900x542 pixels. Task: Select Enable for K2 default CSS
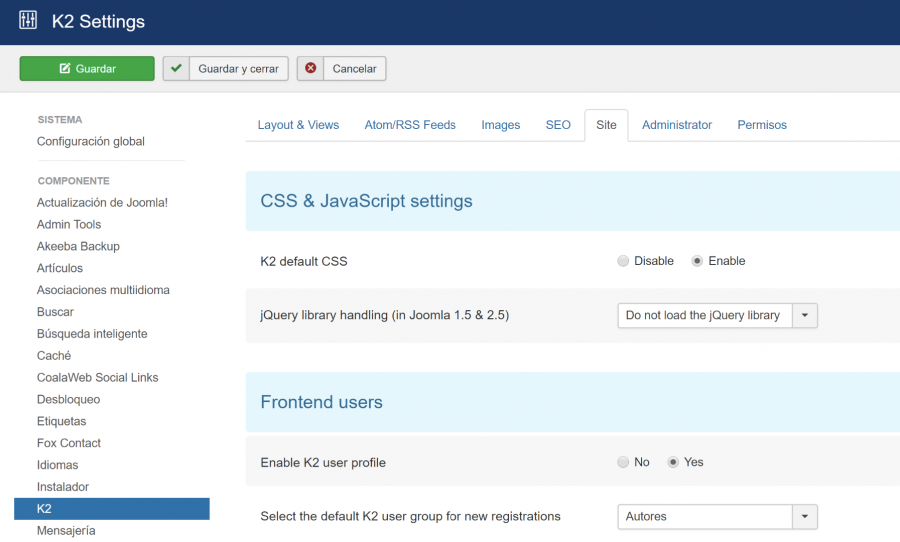[x=697, y=261]
